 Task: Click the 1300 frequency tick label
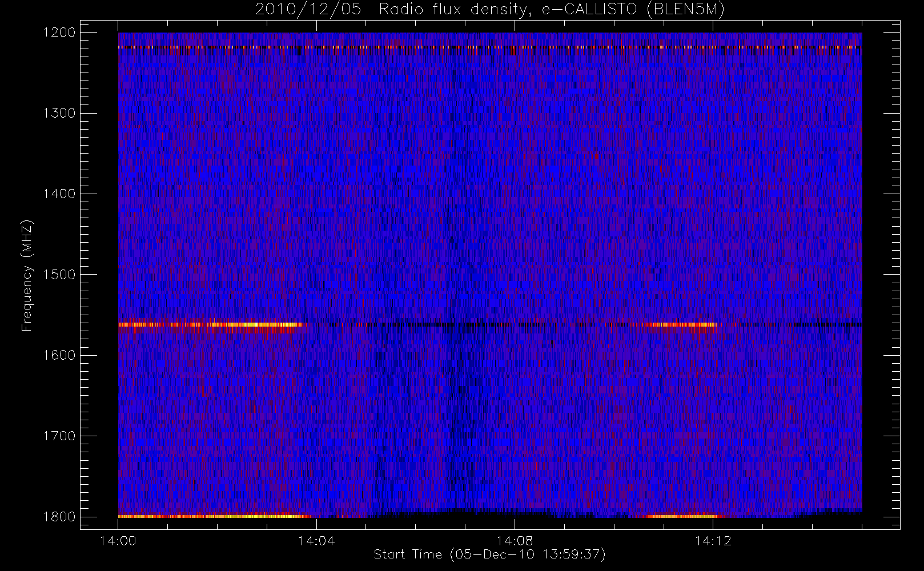(x=59, y=113)
